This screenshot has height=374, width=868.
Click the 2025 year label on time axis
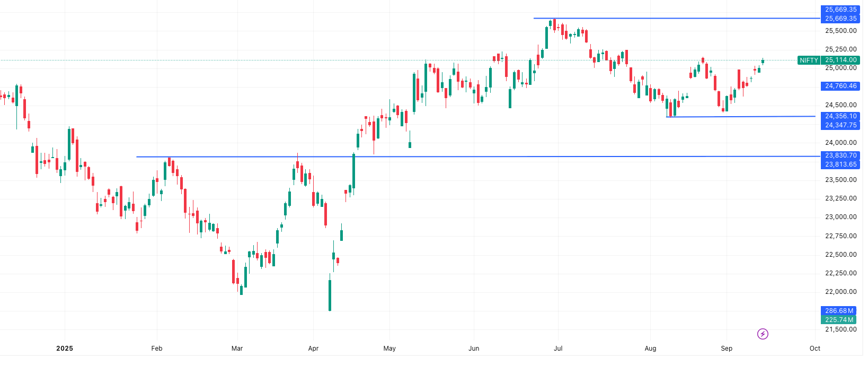(x=65, y=349)
